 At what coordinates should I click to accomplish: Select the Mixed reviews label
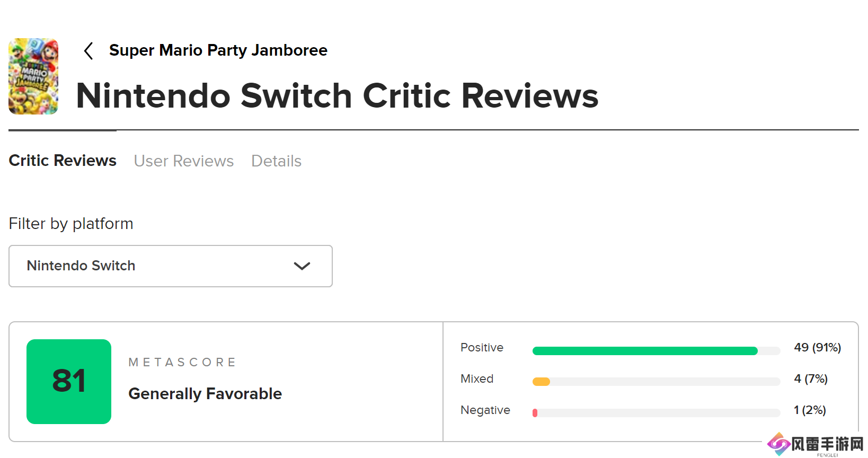click(477, 379)
